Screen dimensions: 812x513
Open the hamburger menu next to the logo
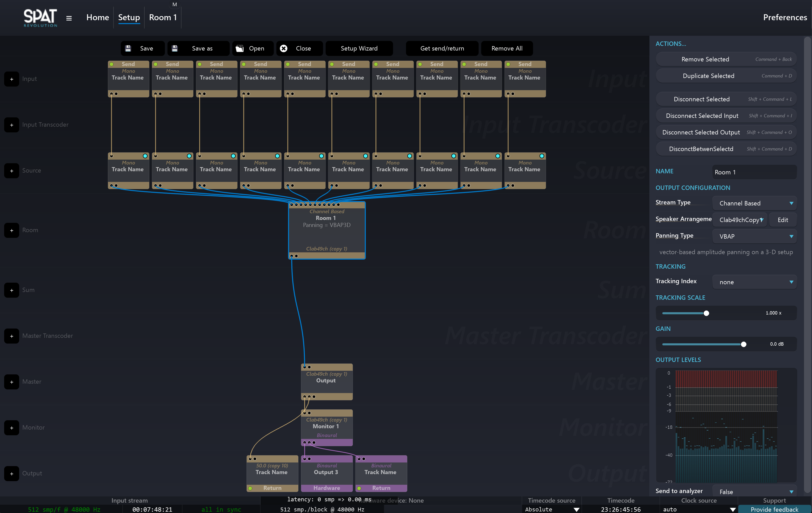point(69,18)
